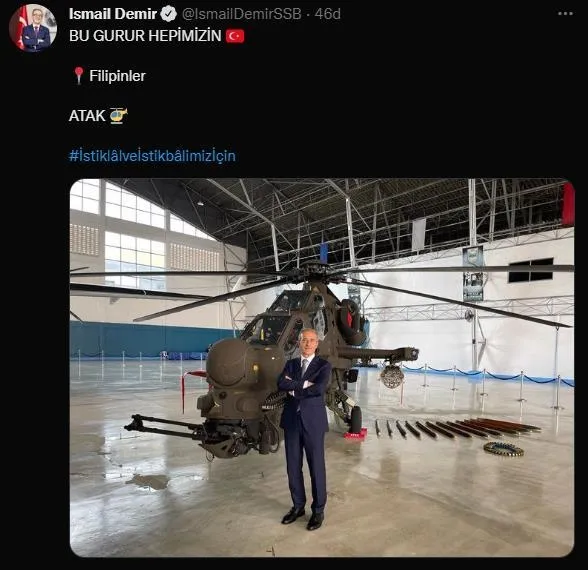Click the BU GURUR HEPİMİZİN tweet text
588x570 pixels.
click(145, 36)
